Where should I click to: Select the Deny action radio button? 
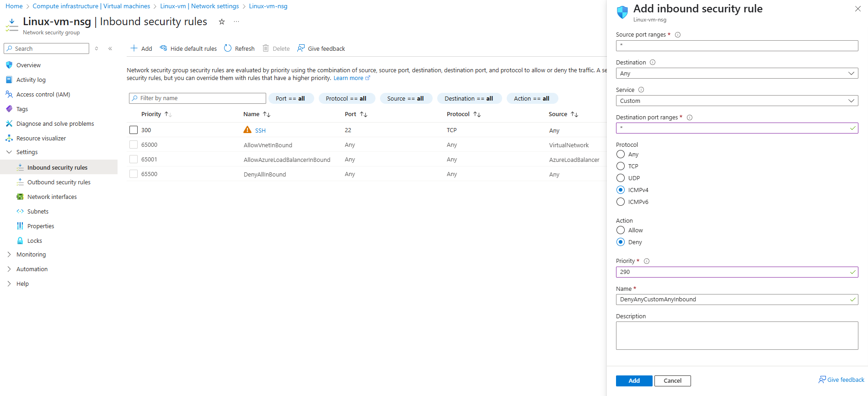(621, 242)
